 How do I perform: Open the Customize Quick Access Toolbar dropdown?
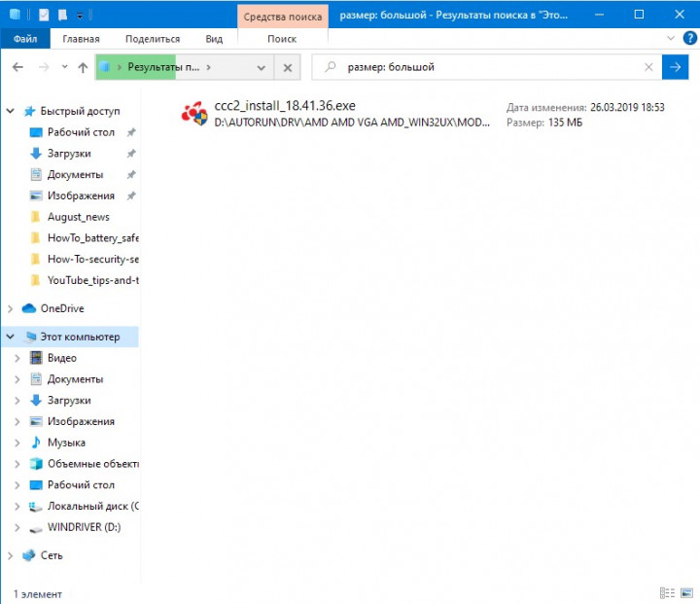pos(80,16)
